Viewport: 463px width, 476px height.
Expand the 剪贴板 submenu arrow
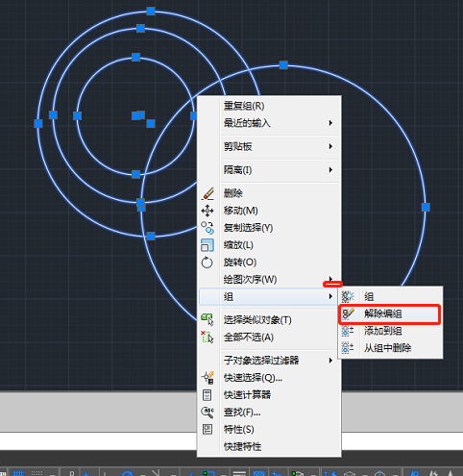click(330, 146)
